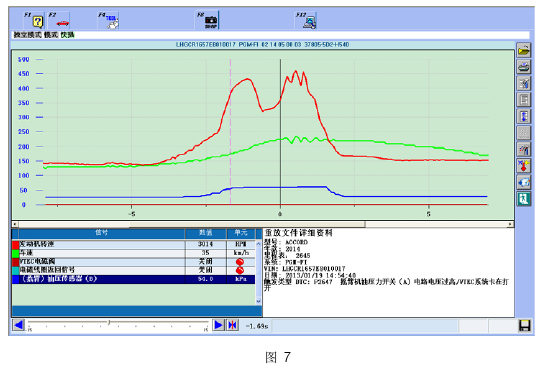Step playback forward with right blue arrow
The width and height of the screenshot is (548, 378).
pyautogui.click(x=218, y=325)
